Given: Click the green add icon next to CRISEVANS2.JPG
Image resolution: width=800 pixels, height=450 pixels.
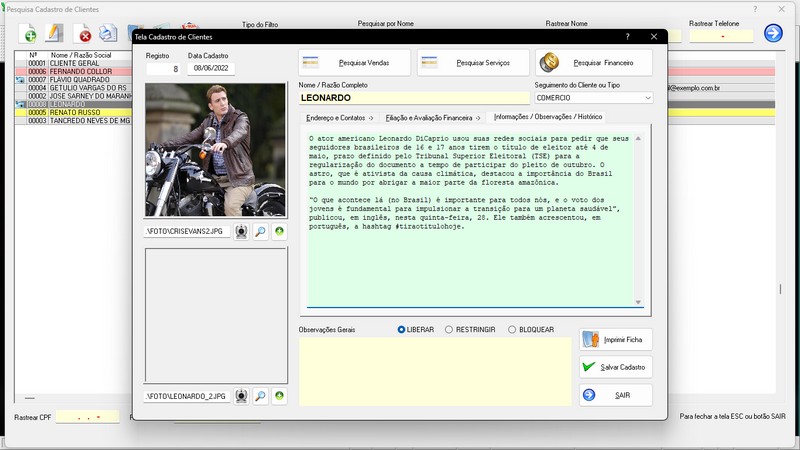Looking at the screenshot, I should pos(279,232).
